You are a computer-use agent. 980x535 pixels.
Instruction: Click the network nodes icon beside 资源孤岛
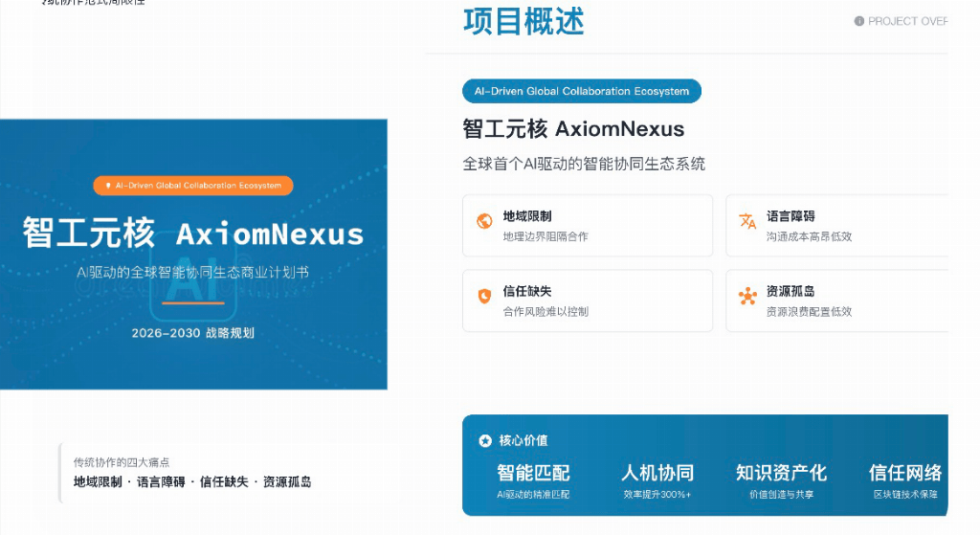point(747,297)
